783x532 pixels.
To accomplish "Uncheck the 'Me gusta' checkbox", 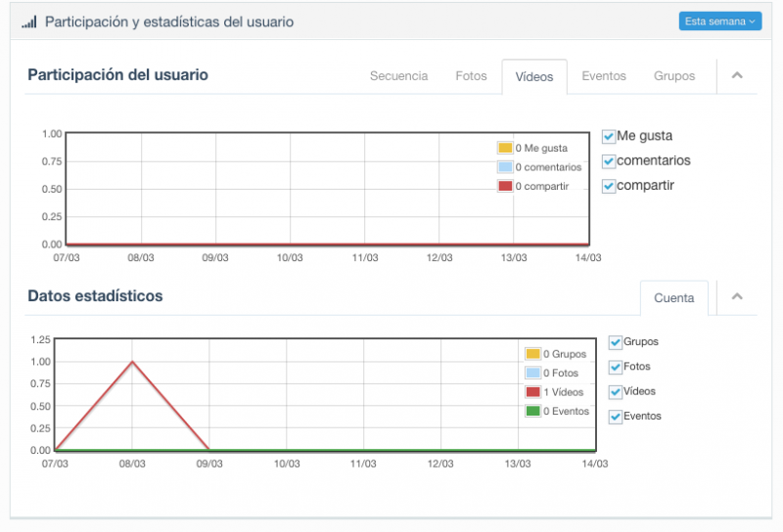I will pos(608,136).
